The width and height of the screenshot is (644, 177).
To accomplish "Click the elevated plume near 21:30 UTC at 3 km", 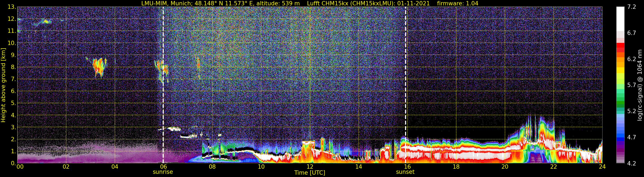I will click(x=542, y=129).
